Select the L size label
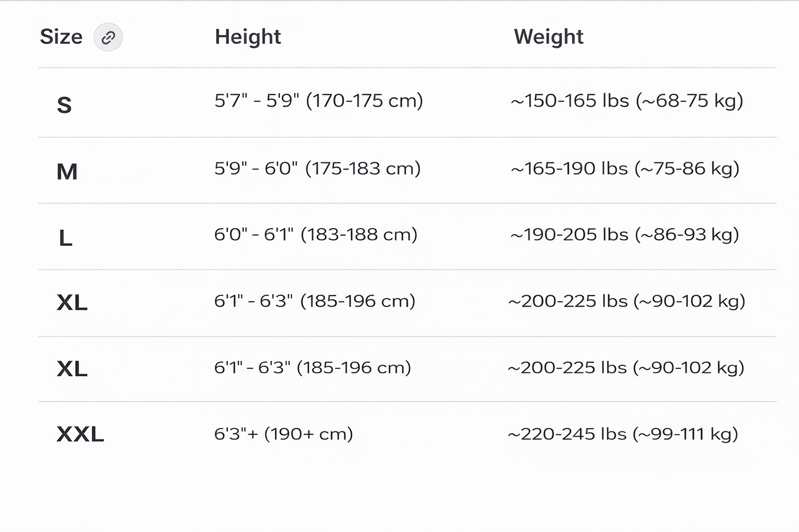The width and height of the screenshot is (799, 532). [x=65, y=239]
